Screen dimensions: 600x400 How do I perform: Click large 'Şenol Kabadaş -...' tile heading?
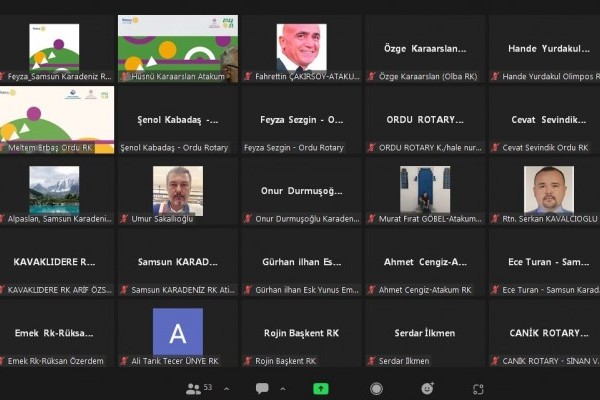click(178, 120)
